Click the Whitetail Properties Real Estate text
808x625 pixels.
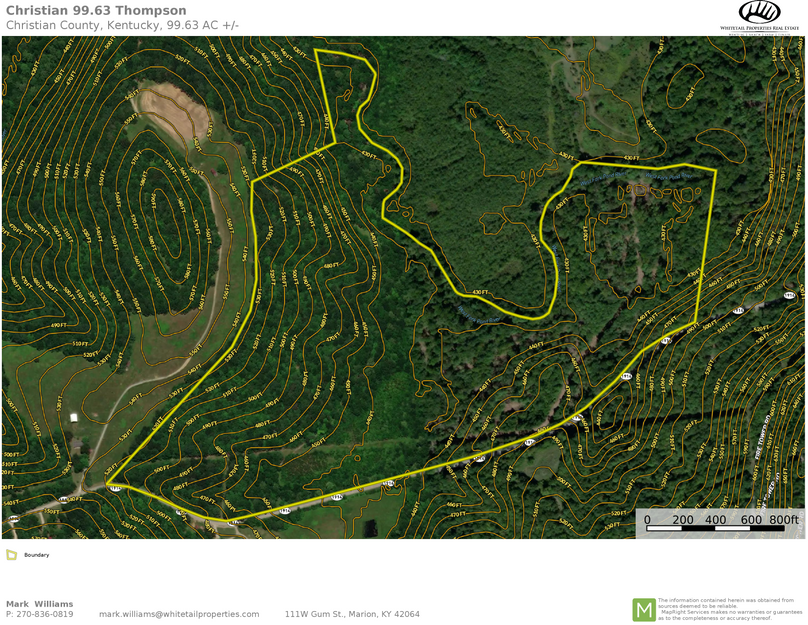pyautogui.click(x=759, y=29)
